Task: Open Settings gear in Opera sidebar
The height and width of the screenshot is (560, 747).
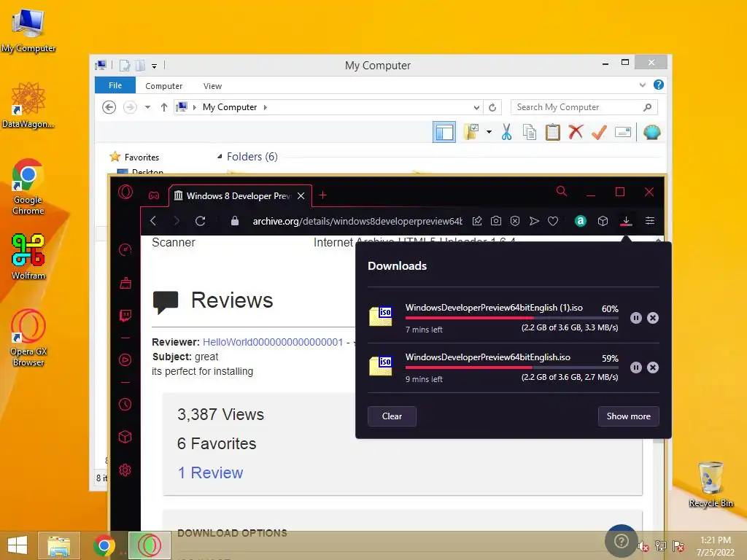Action: (125, 470)
